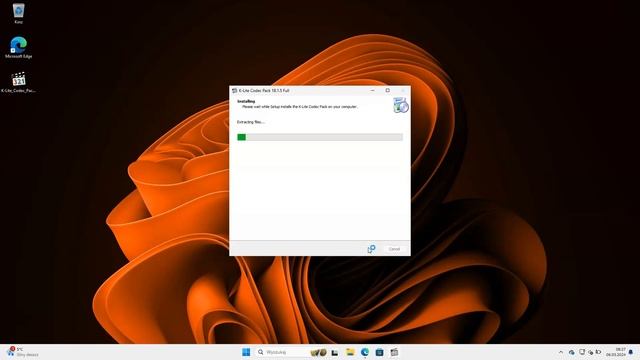Image resolution: width=640 pixels, height=360 pixels.
Task: Open the notifications bell in the tray
Action: point(631,352)
